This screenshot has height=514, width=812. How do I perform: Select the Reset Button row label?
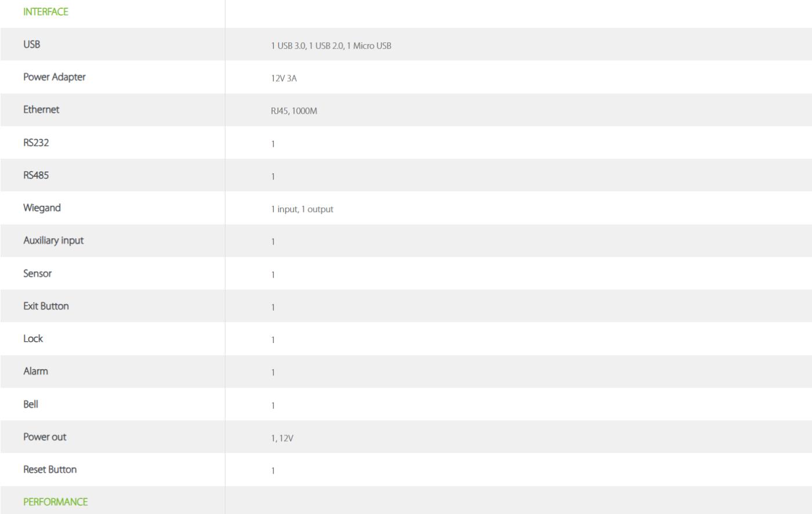pos(50,469)
